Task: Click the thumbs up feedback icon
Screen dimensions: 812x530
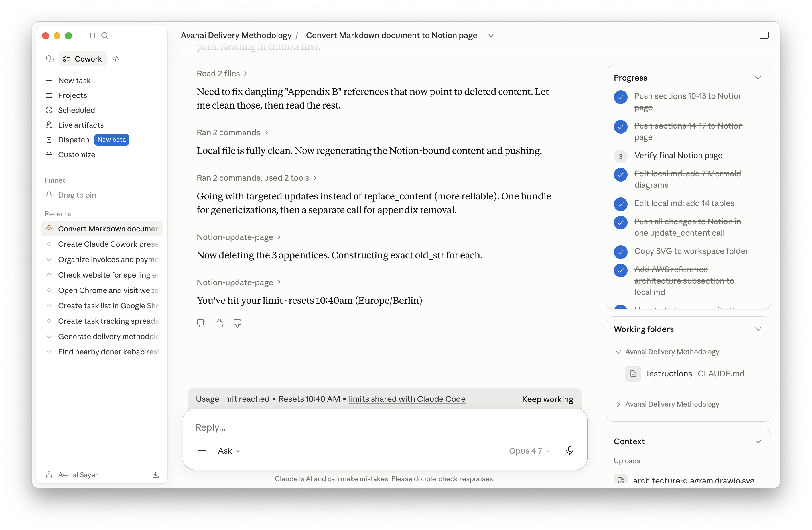Action: (x=219, y=323)
